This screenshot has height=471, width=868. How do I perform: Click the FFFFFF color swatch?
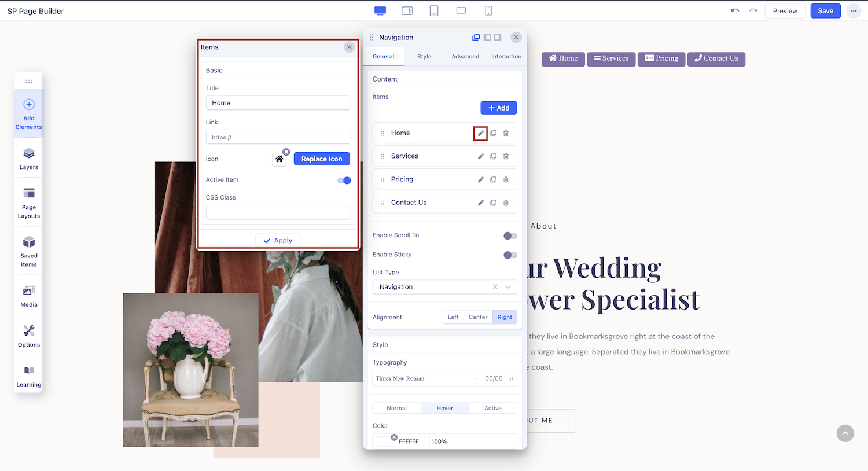click(x=385, y=441)
